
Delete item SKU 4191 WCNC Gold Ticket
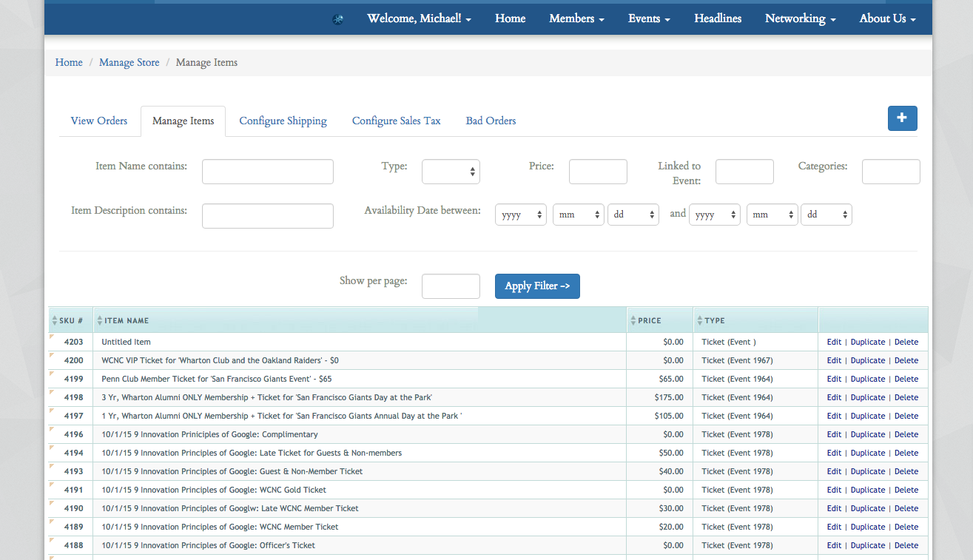906,490
